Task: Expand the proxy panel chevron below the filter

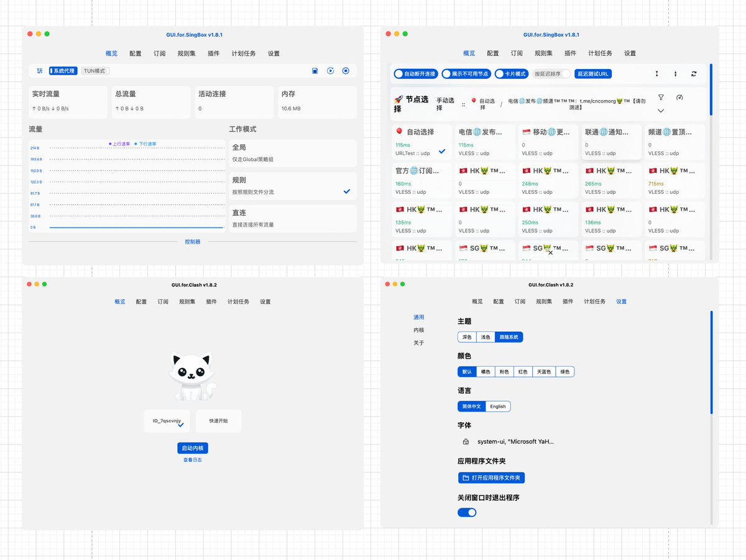Action: coord(661,111)
